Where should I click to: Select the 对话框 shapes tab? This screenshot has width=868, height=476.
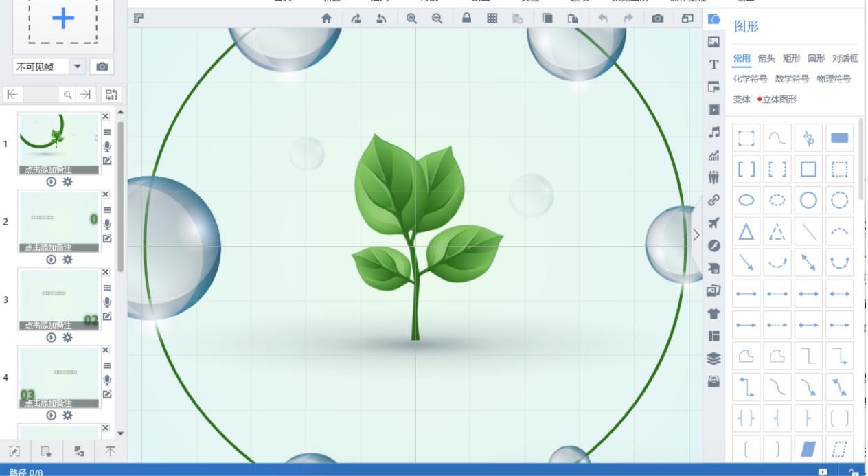[x=845, y=58]
